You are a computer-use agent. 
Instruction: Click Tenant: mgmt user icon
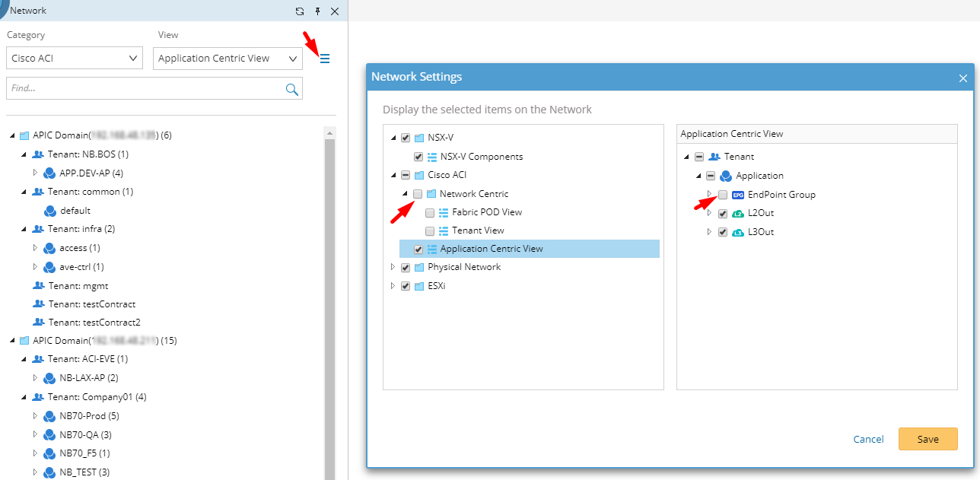click(x=39, y=285)
